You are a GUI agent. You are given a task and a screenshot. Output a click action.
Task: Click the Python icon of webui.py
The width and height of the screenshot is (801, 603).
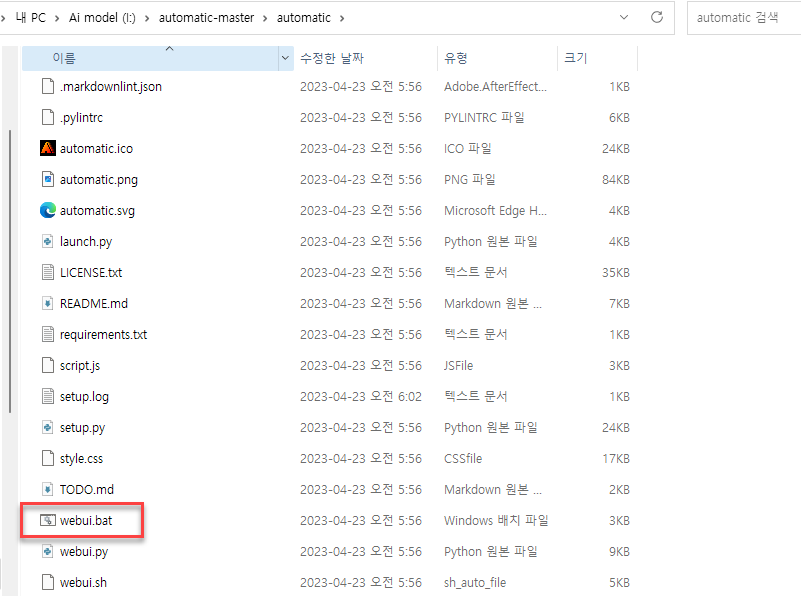click(x=48, y=551)
